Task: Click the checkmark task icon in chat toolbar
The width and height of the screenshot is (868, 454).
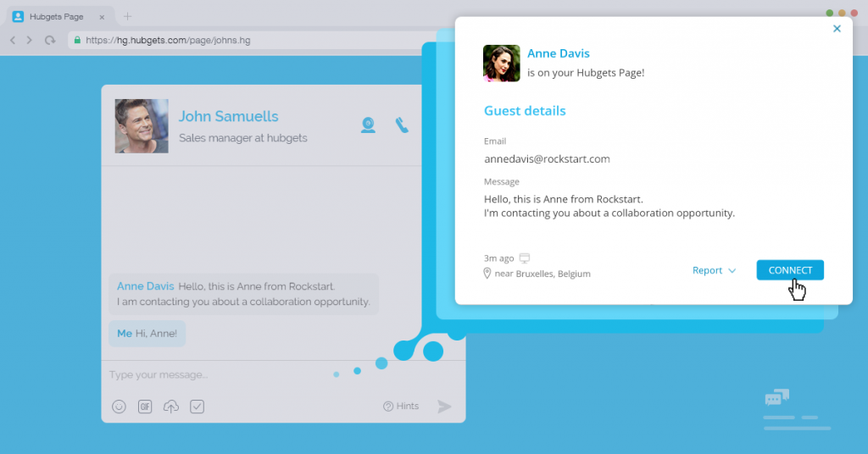Action: coord(197,407)
